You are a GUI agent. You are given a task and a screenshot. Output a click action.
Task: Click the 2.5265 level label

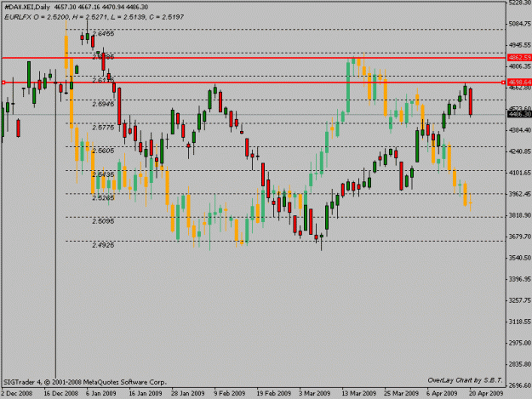click(103, 197)
